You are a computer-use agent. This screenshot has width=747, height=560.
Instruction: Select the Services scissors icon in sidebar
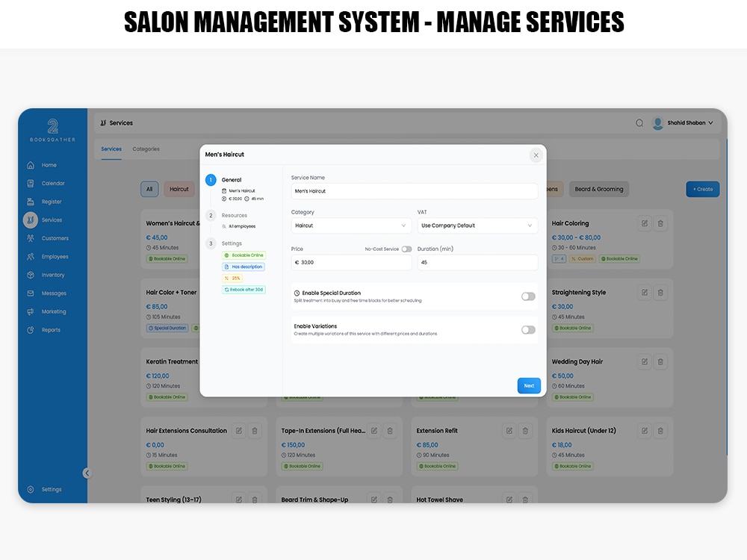point(31,220)
